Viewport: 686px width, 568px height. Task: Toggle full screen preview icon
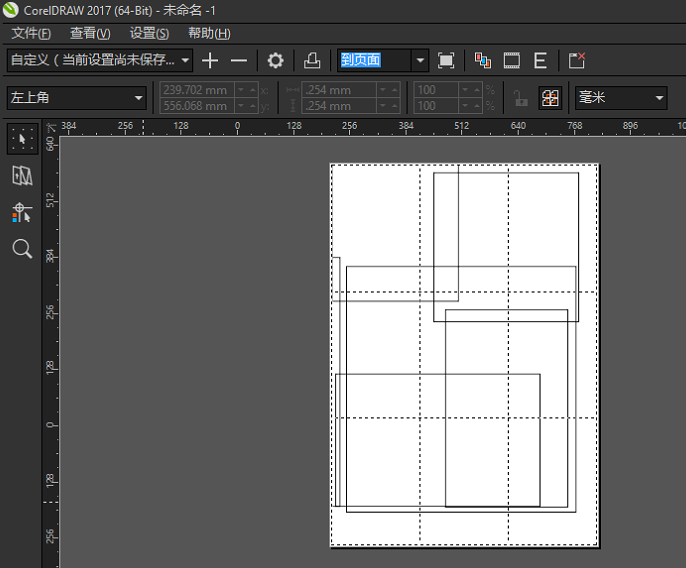[x=446, y=60]
